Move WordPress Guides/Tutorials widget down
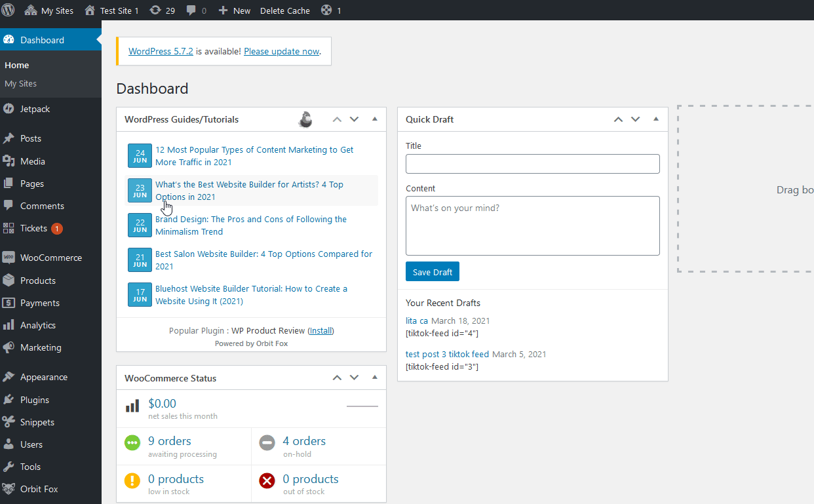 (x=355, y=119)
